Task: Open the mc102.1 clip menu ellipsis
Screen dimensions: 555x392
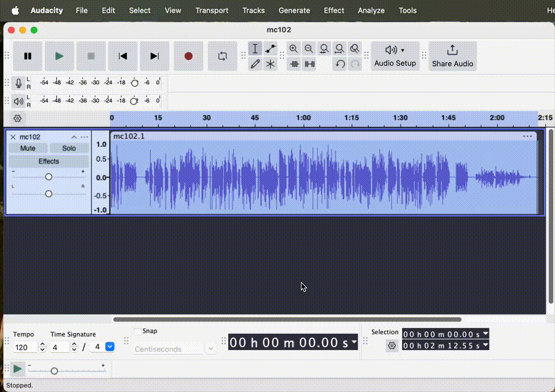Action: click(528, 136)
